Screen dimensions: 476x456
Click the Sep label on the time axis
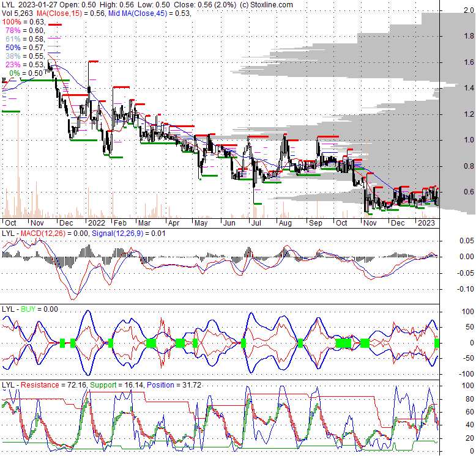pyautogui.click(x=316, y=223)
